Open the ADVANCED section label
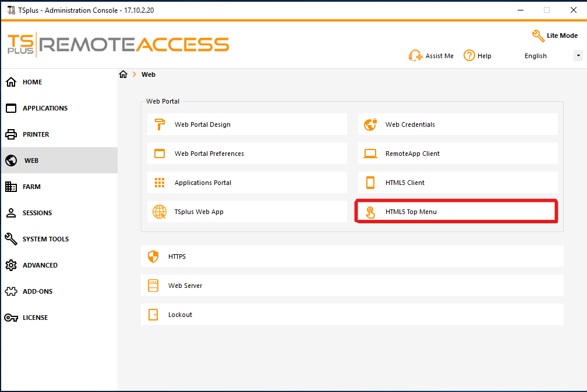This screenshot has width=587, height=392. [40, 265]
